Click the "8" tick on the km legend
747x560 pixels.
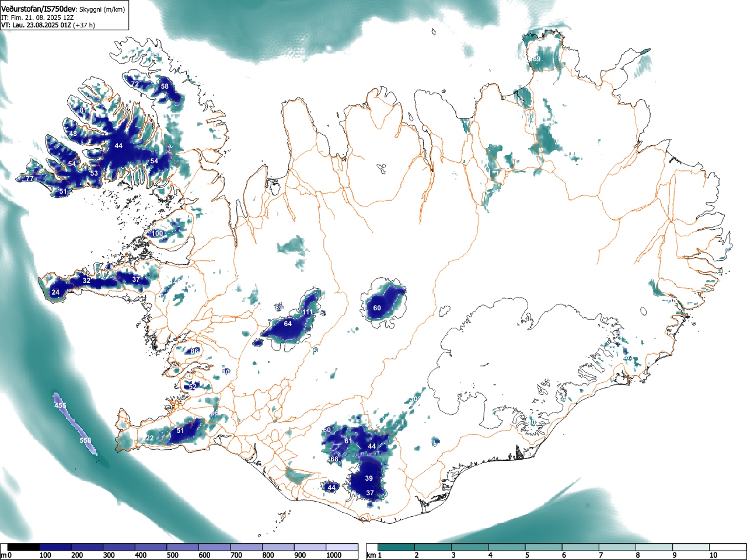[x=637, y=555]
